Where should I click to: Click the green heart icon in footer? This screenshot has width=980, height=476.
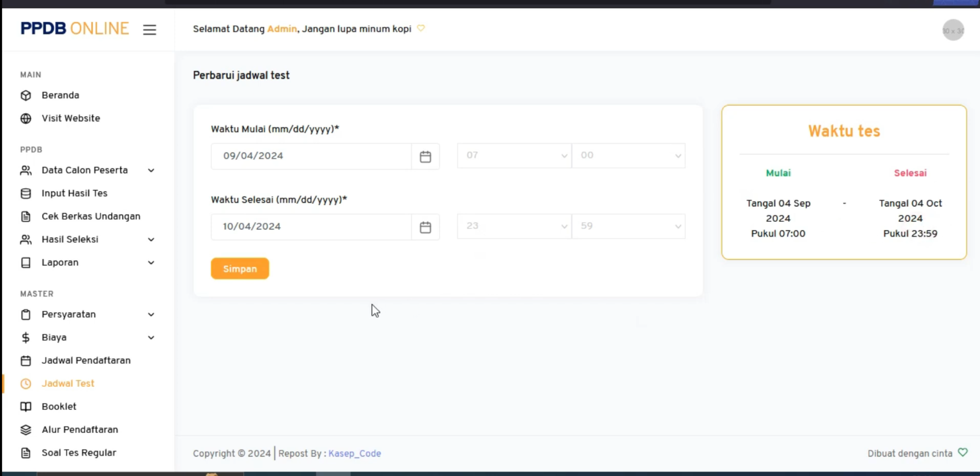click(963, 452)
